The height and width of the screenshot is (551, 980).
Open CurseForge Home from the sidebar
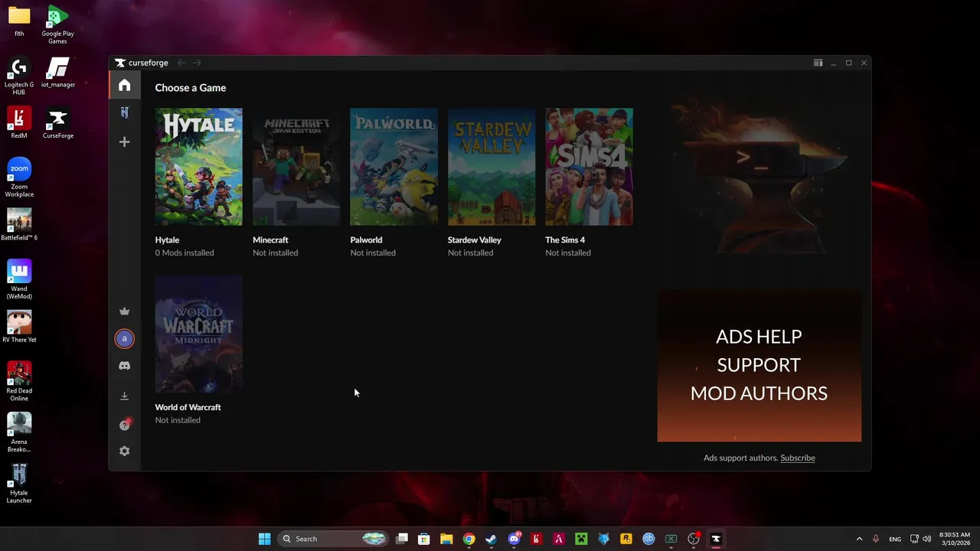point(124,86)
